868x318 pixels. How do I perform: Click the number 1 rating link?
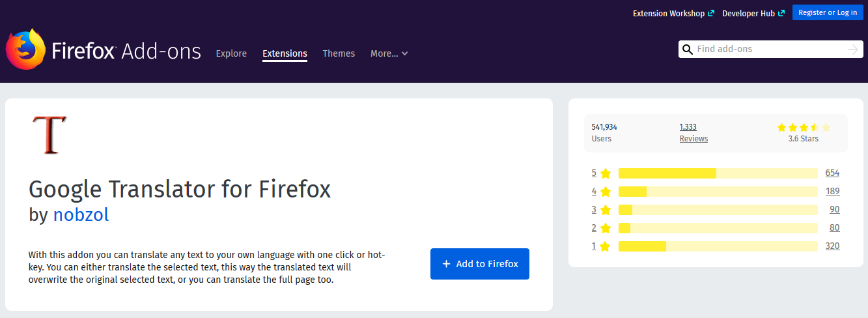point(594,246)
